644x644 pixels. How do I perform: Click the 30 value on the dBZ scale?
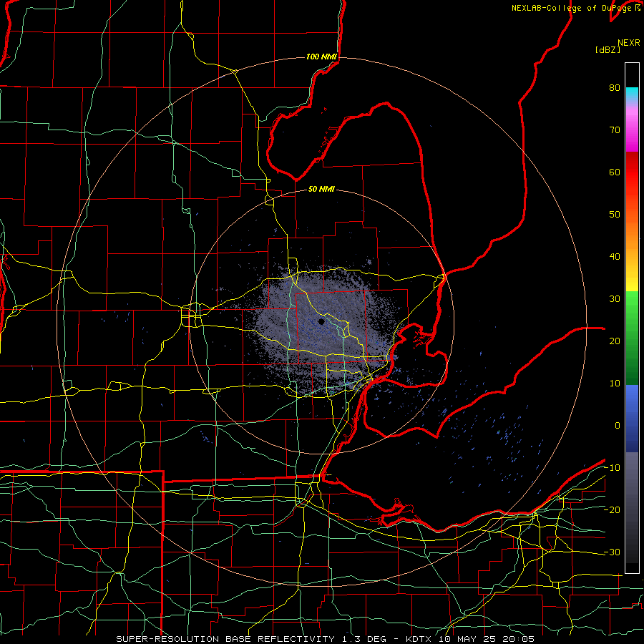click(x=615, y=298)
